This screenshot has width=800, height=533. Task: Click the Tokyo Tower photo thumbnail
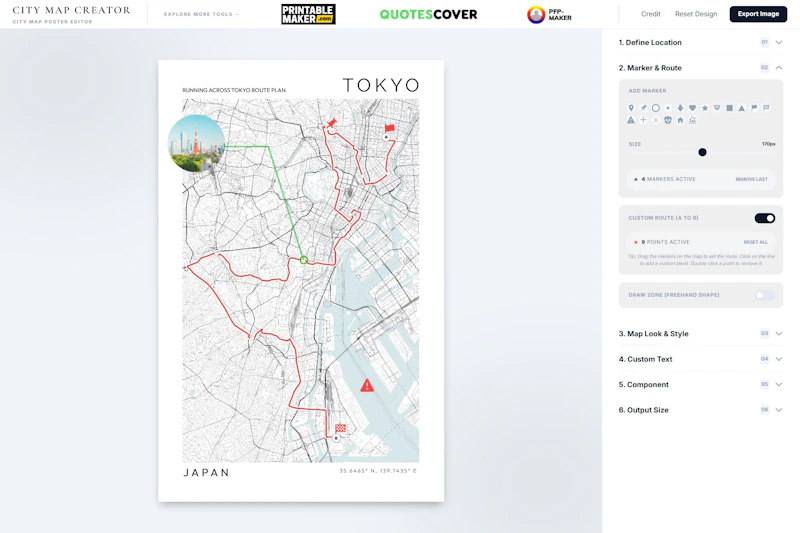[196, 143]
